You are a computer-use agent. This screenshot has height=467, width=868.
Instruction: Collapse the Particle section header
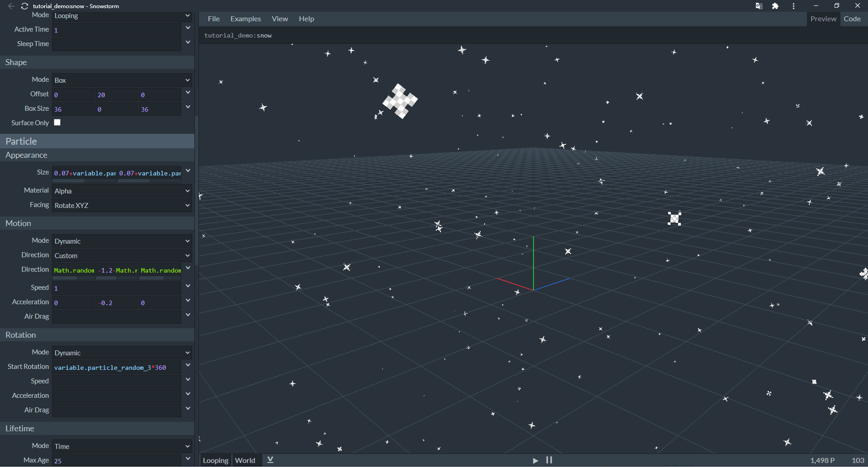pyautogui.click(x=97, y=141)
